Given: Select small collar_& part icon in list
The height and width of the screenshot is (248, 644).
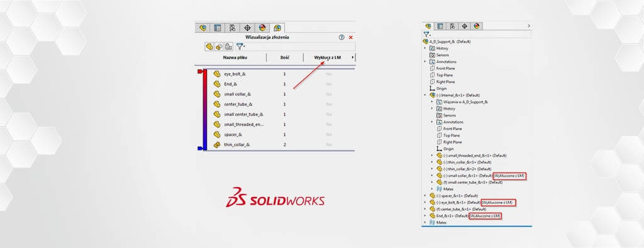Looking at the screenshot, I should pyautogui.click(x=217, y=94).
